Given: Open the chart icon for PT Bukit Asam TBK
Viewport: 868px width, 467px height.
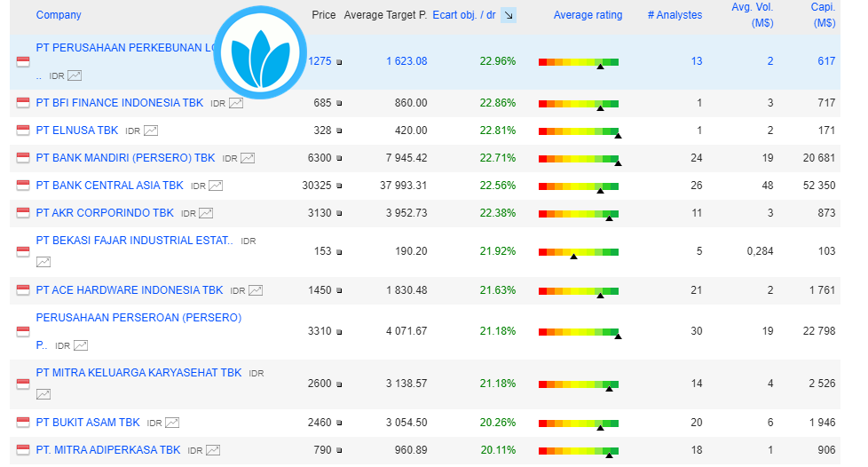Looking at the screenshot, I should (172, 423).
